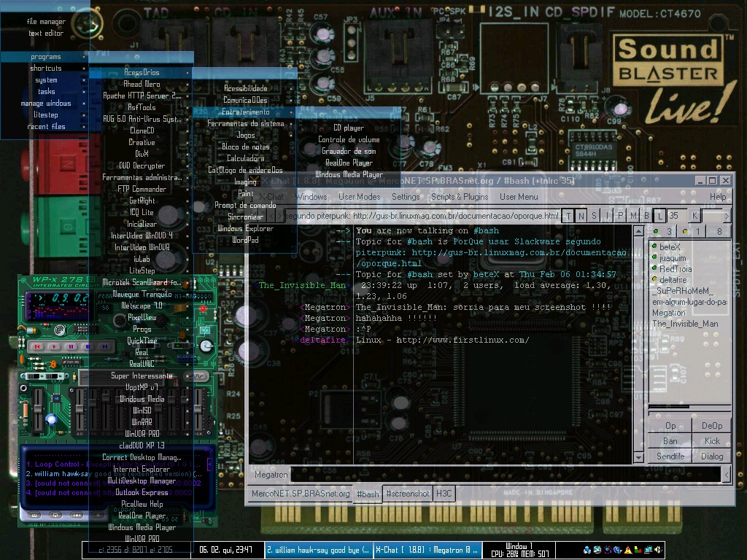The height and width of the screenshot is (560, 747).
Task: Pause playback in Winamp skin
Action: point(71,346)
